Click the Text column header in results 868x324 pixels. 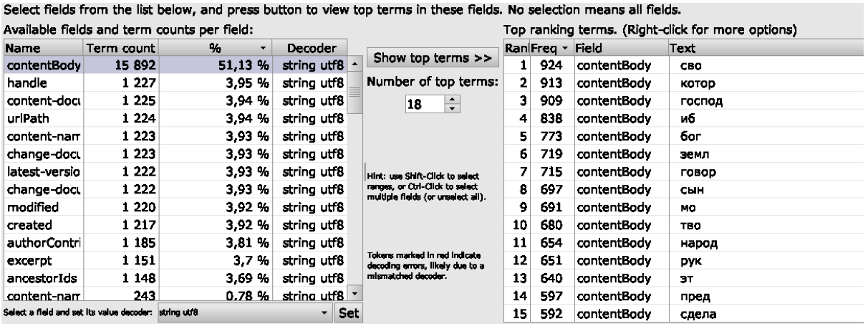(x=766, y=49)
